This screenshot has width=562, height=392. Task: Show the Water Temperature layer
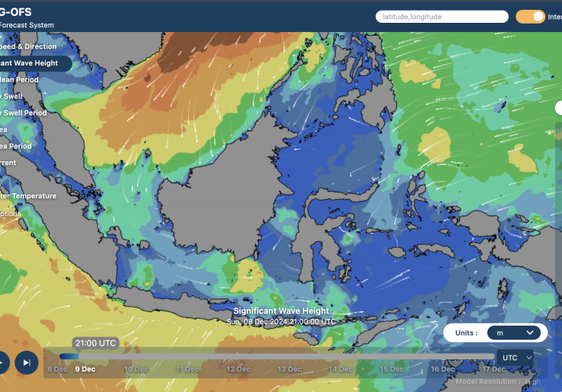point(29,196)
